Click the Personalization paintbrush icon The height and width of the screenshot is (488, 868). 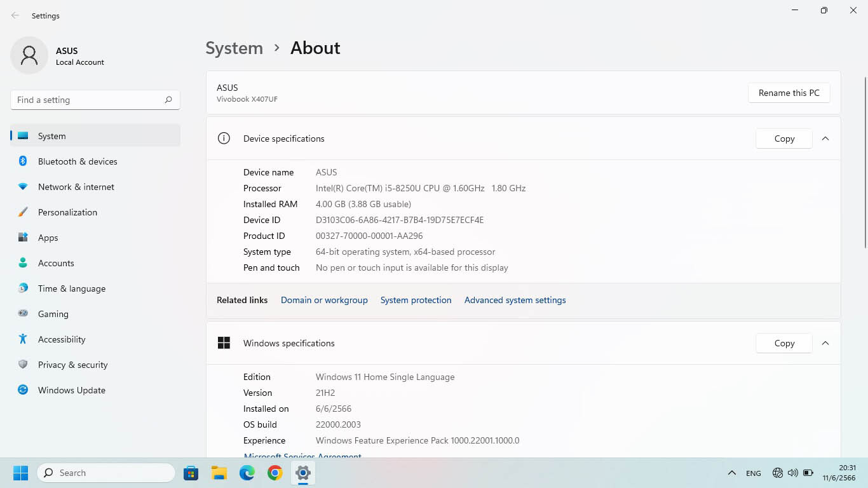click(x=23, y=212)
